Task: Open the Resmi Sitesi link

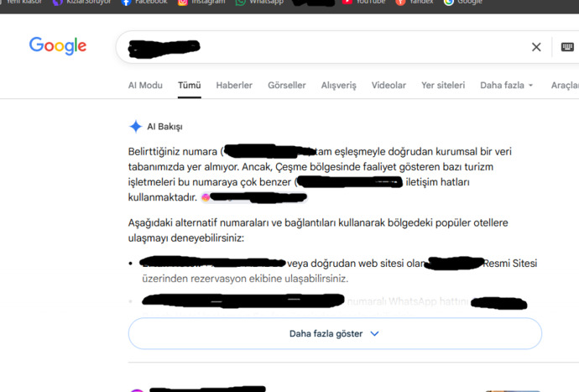Action: 510,264
